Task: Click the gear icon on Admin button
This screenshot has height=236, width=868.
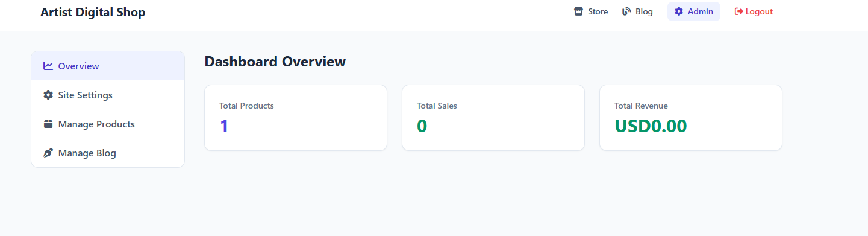Action: point(679,11)
